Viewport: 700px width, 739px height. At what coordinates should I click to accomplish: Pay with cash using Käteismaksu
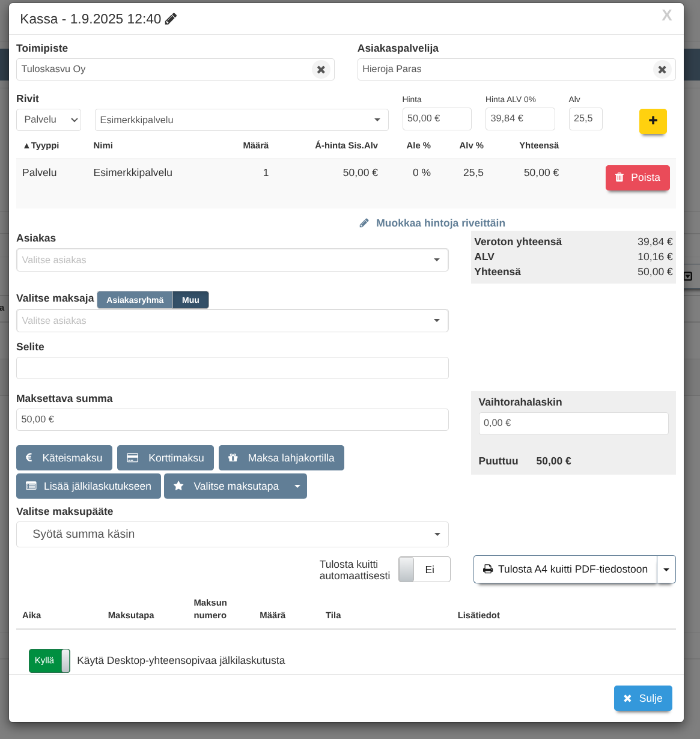(64, 458)
